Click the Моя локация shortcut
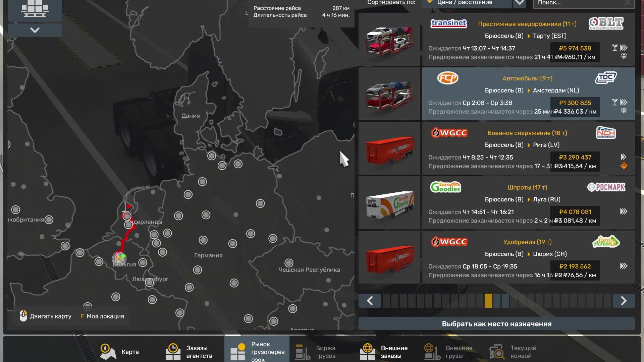644x362 pixels. 102,316
